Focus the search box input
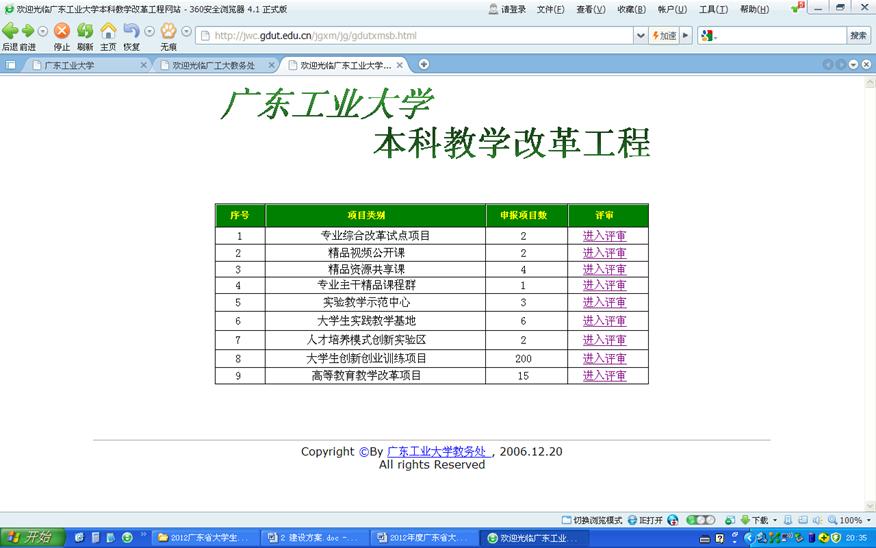The image size is (876, 548). (x=782, y=36)
